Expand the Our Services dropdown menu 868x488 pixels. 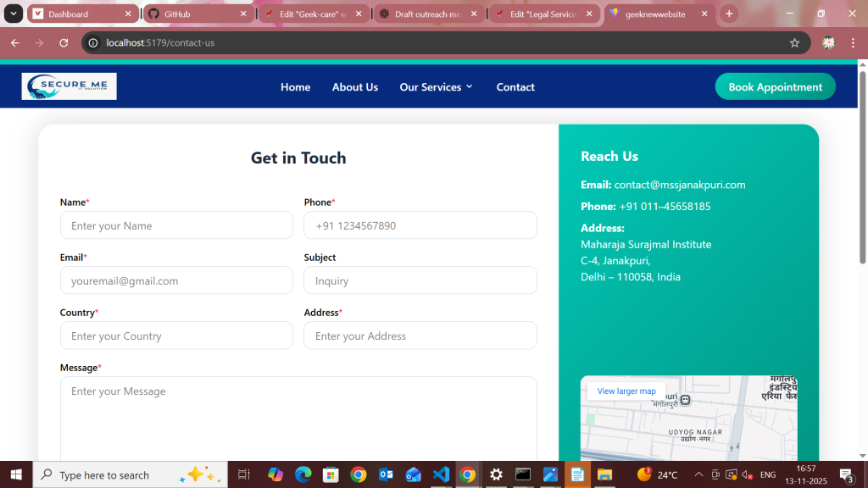(x=436, y=87)
